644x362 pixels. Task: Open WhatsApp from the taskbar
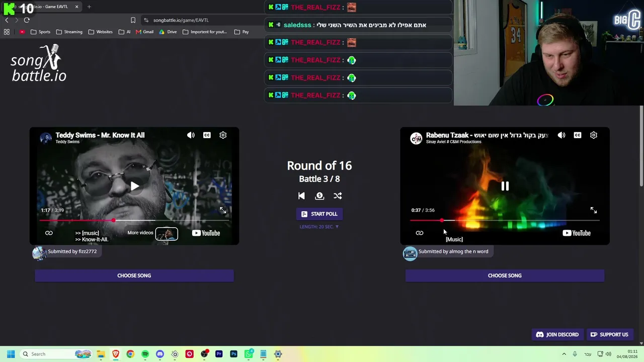click(x=249, y=354)
